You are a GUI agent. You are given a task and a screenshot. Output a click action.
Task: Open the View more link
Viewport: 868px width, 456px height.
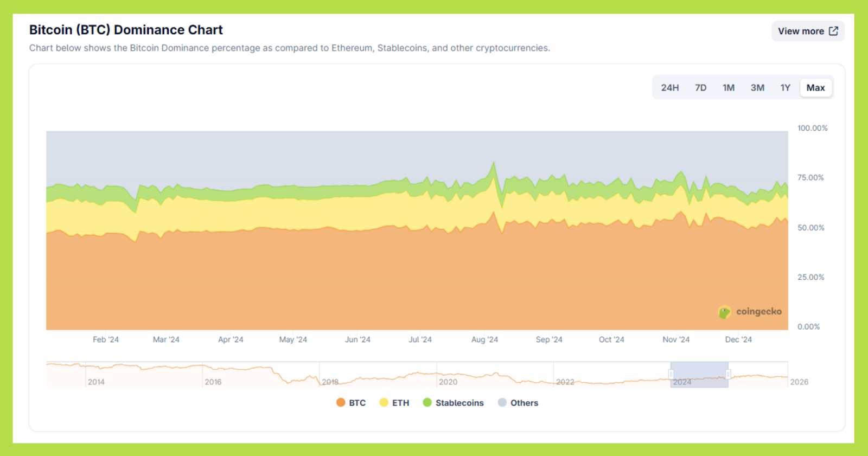tap(801, 31)
